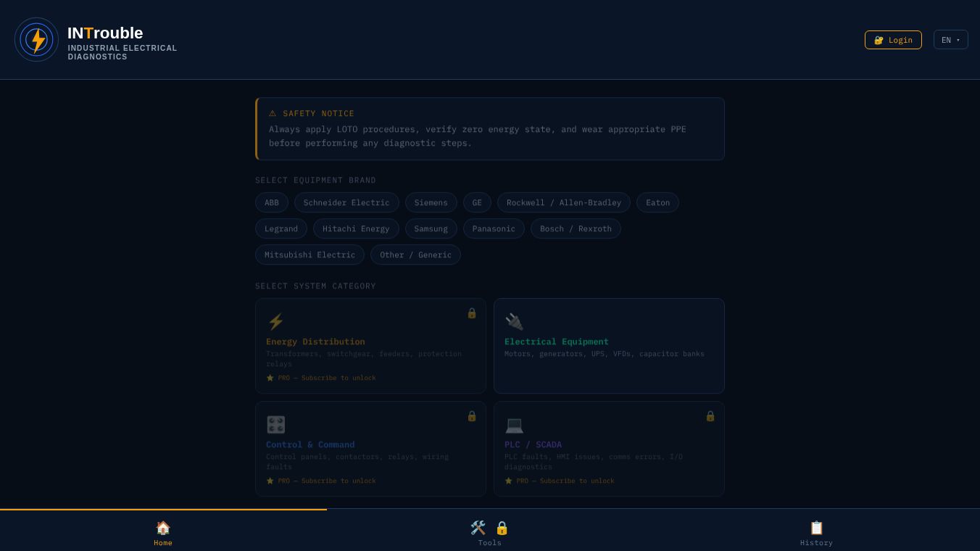
Task: Select the Schneider Electric brand chip
Action: (x=346, y=202)
